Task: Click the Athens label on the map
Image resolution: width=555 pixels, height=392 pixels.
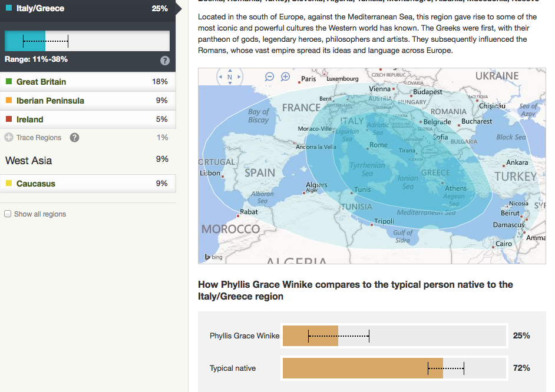Action: [x=455, y=188]
